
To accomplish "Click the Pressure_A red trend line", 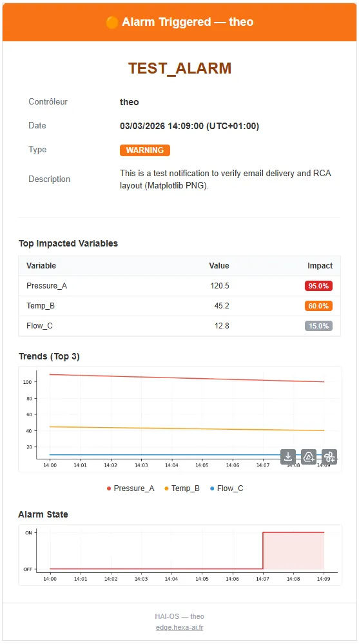I will [x=187, y=378].
